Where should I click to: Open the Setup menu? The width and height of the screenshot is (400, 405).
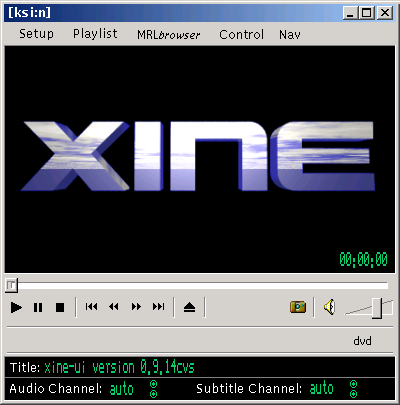(36, 34)
